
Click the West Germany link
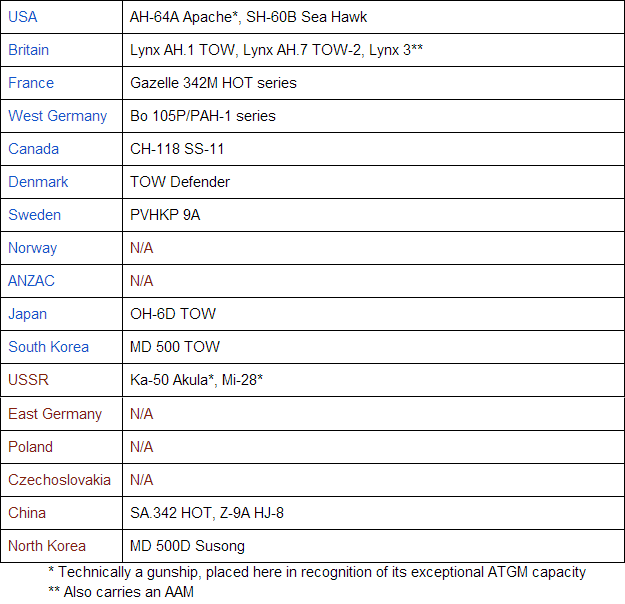click(x=57, y=116)
